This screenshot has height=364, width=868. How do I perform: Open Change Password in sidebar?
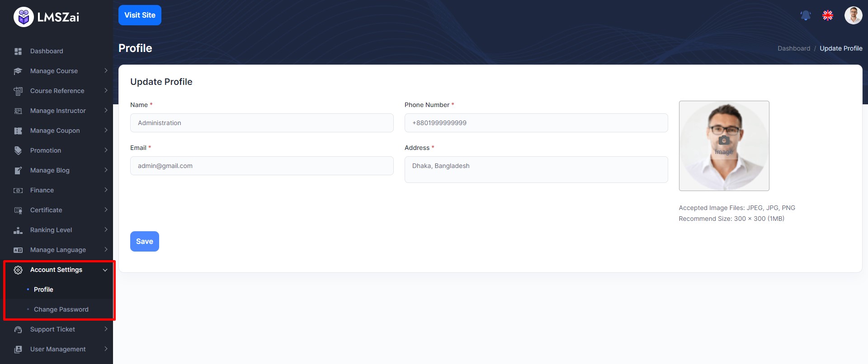[x=61, y=309]
